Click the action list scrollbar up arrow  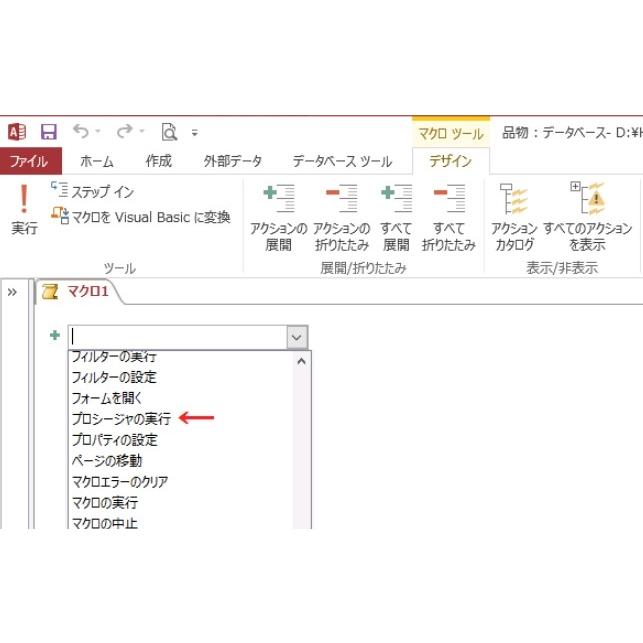pyautogui.click(x=301, y=361)
